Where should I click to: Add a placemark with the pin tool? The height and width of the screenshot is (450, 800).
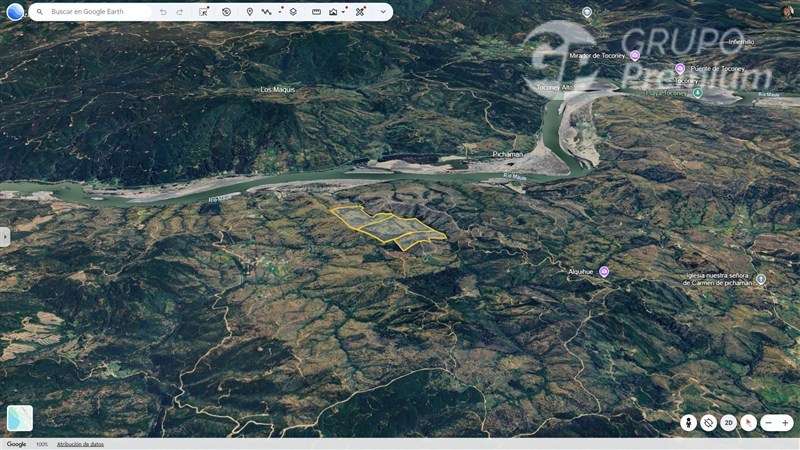click(x=249, y=12)
